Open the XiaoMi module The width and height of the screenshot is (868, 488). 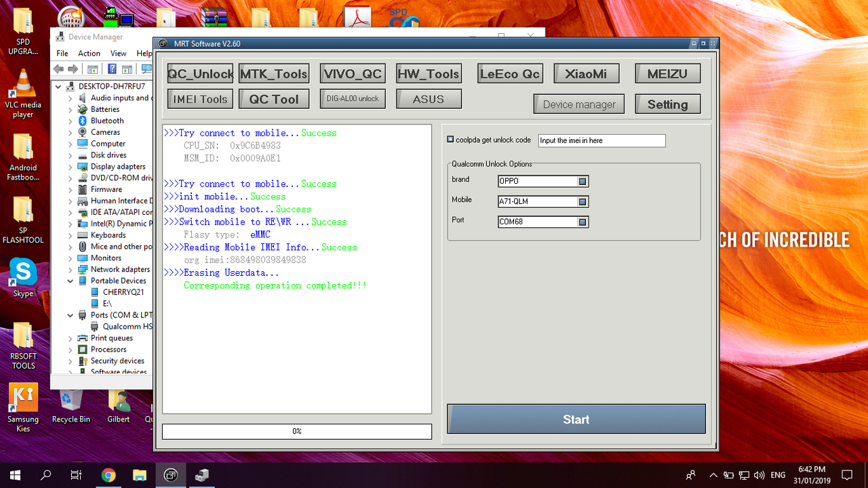[x=587, y=74]
